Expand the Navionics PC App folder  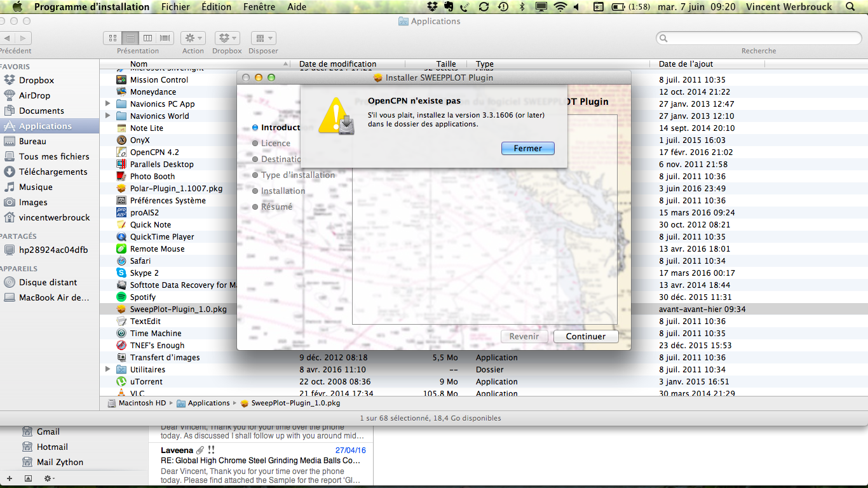tap(107, 104)
